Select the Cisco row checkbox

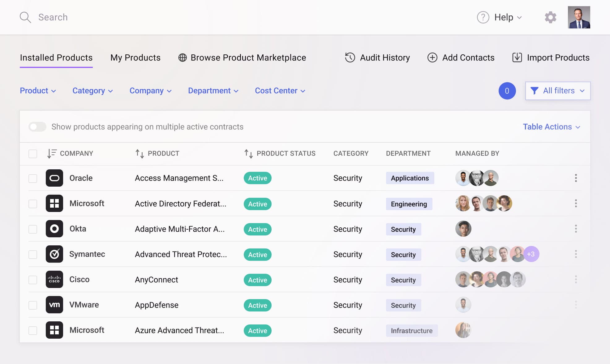tap(33, 280)
